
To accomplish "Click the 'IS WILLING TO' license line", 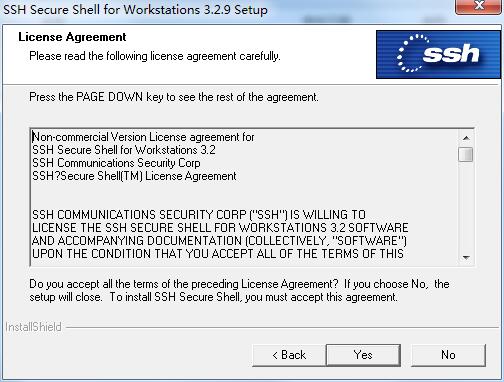I will pyautogui.click(x=199, y=215).
